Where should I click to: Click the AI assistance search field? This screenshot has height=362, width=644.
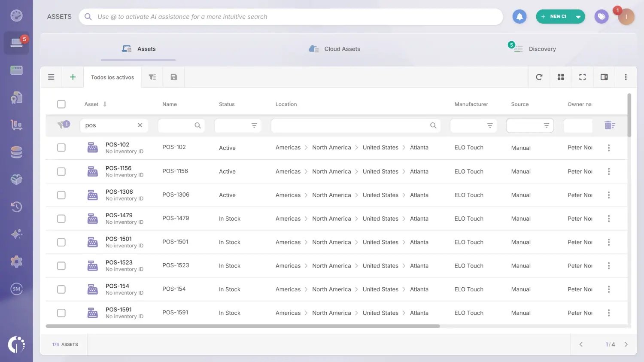(x=291, y=17)
